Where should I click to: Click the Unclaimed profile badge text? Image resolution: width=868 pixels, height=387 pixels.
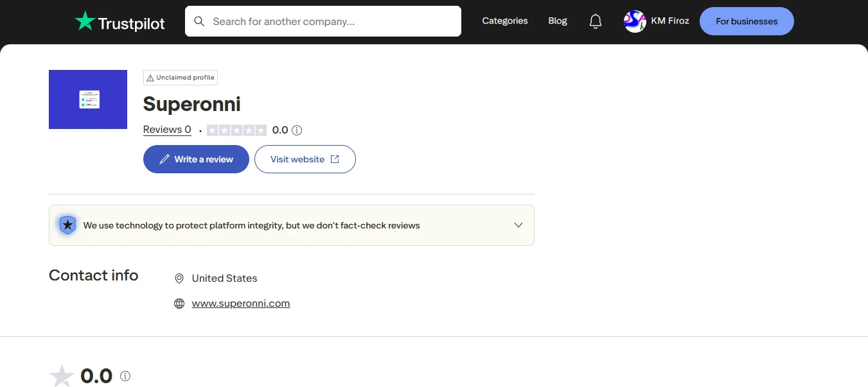185,78
